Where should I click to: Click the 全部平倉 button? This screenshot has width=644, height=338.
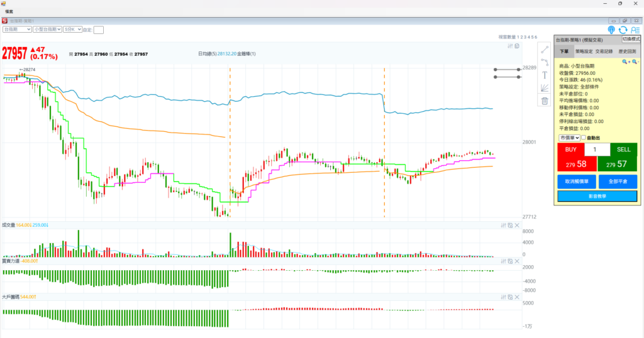coord(617,182)
